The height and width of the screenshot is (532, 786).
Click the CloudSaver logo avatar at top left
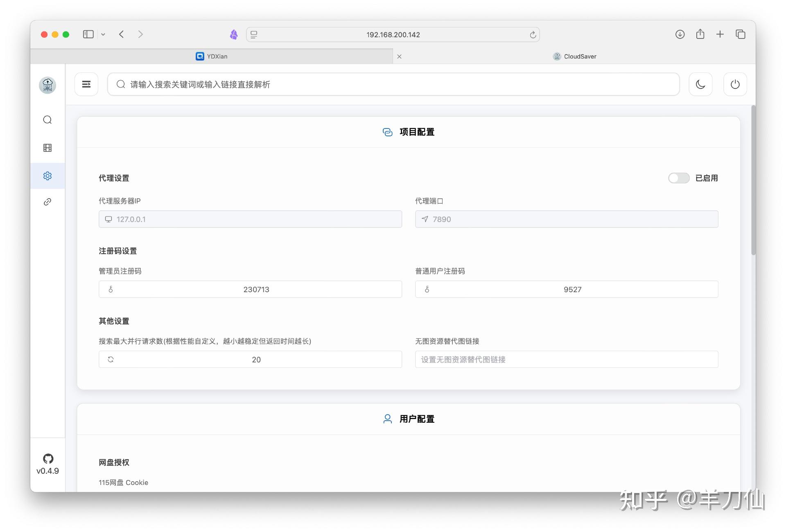(47, 86)
